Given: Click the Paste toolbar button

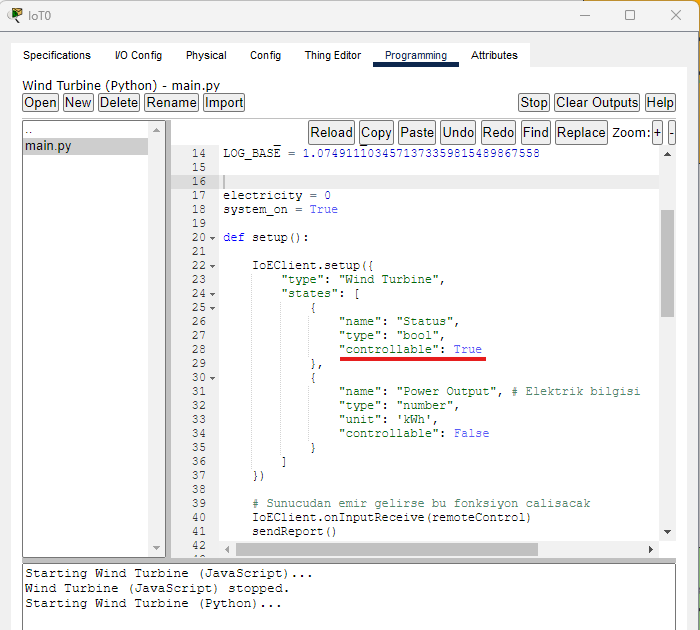Looking at the screenshot, I should pyautogui.click(x=417, y=132).
